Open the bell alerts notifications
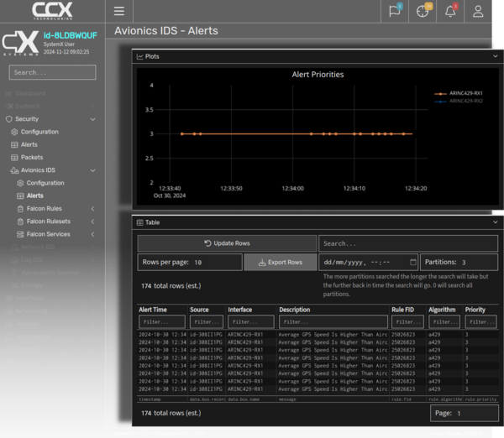The image size is (504, 438). pyautogui.click(x=450, y=11)
